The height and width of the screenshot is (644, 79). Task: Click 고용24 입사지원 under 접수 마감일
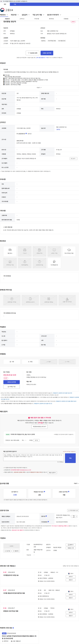click(12, 382)
